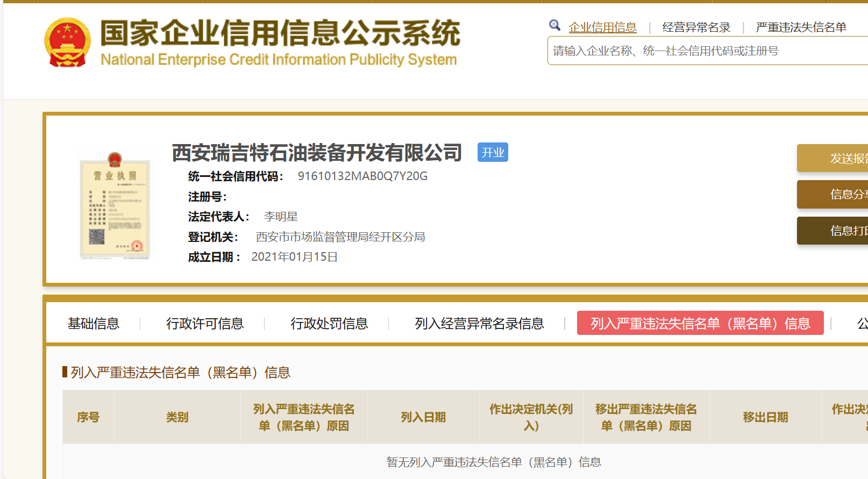Click the magnifier search icon
The image size is (868, 479).
tap(554, 25)
